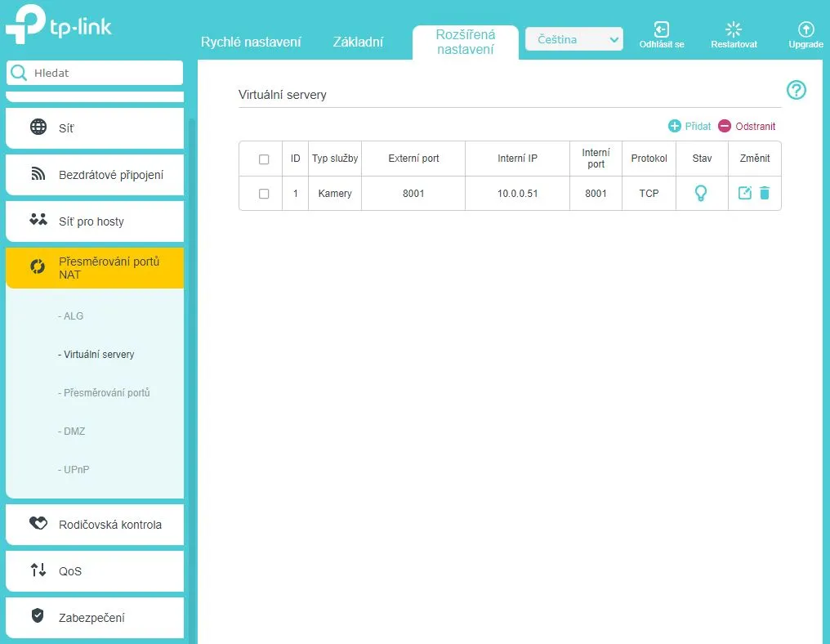The image size is (830, 644).
Task: Click the help question mark icon
Action: click(796, 91)
